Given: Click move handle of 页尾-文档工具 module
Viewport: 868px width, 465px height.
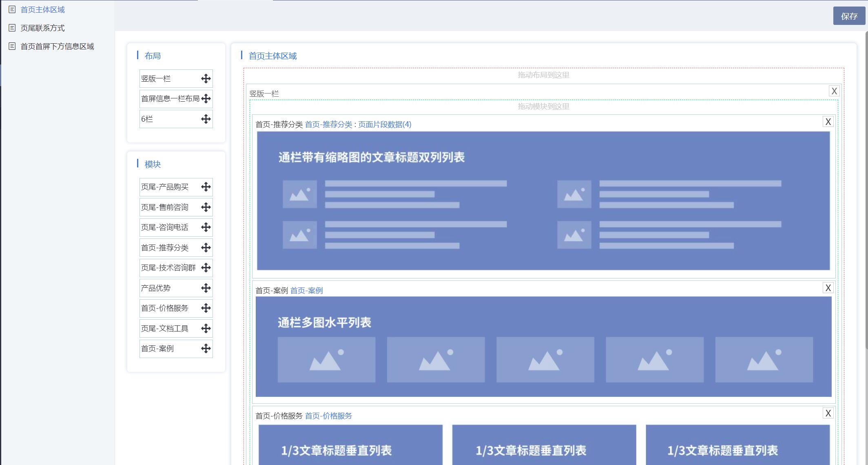Looking at the screenshot, I should pyautogui.click(x=206, y=329).
